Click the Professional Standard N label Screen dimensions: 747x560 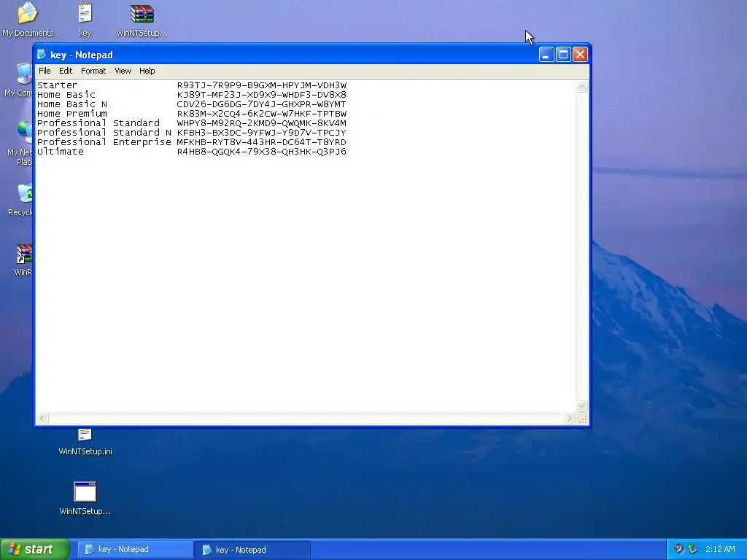coord(104,133)
